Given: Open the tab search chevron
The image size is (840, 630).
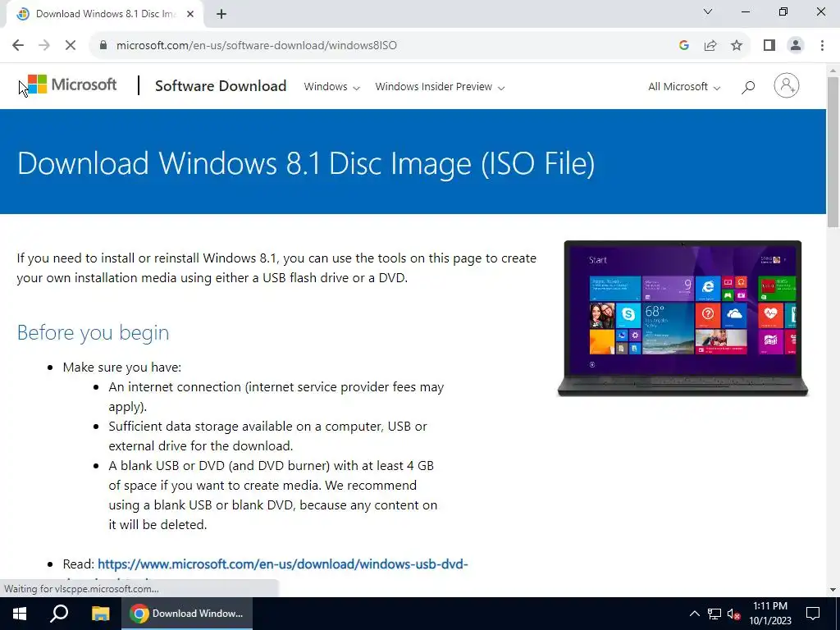Looking at the screenshot, I should point(708,11).
